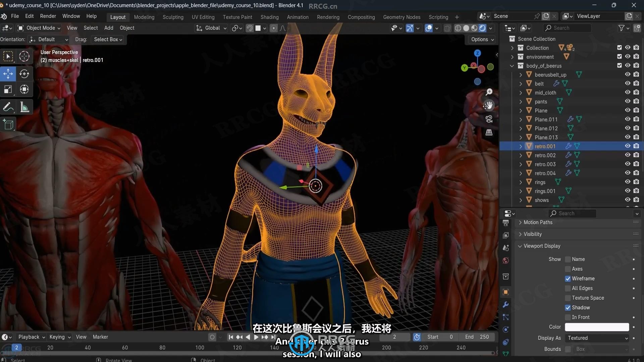Image resolution: width=644 pixels, height=362 pixels.
Task: Activate the Move tool
Action: coord(8,74)
